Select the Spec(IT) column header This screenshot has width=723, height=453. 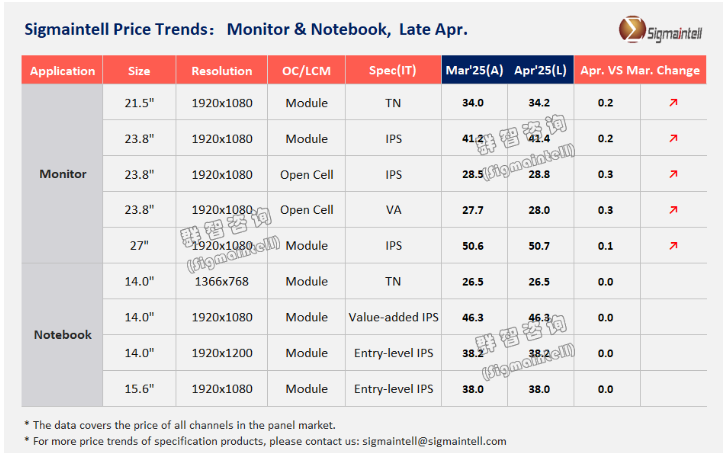pos(393,71)
